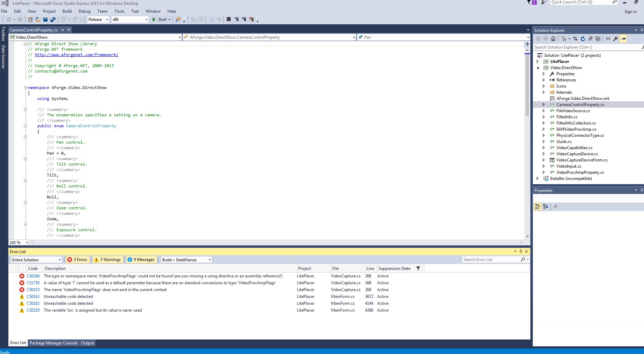The height and width of the screenshot is (354, 644).
Task: Pin the CameraControlProperty.cs tab
Action: tap(62, 30)
